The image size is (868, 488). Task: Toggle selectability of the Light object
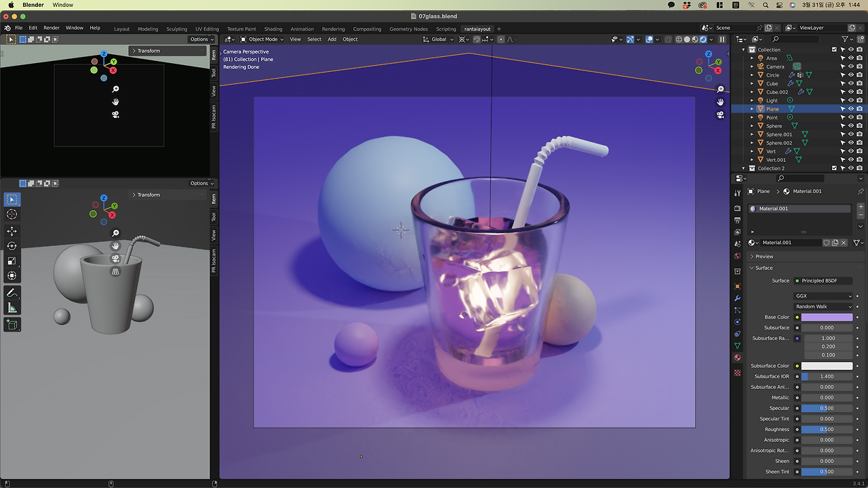[843, 100]
